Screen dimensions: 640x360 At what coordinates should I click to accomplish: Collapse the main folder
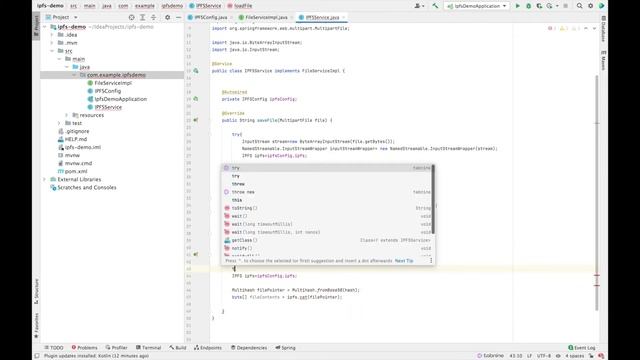(x=59, y=59)
